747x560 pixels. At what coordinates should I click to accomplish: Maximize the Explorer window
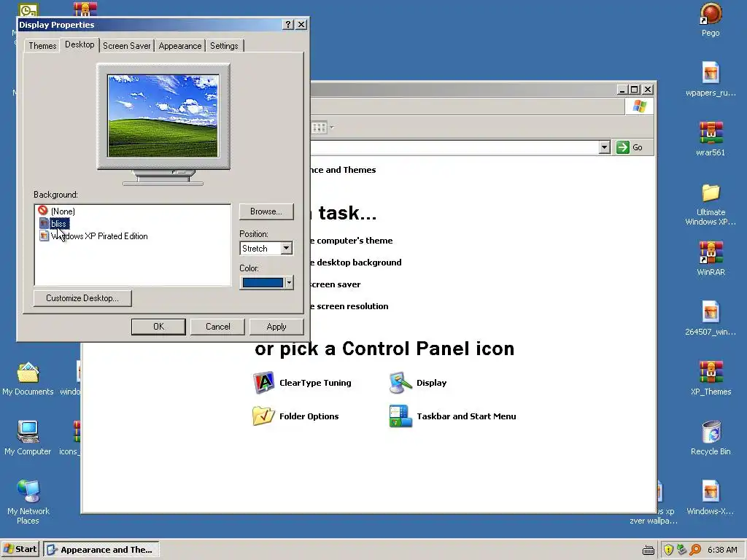point(635,90)
